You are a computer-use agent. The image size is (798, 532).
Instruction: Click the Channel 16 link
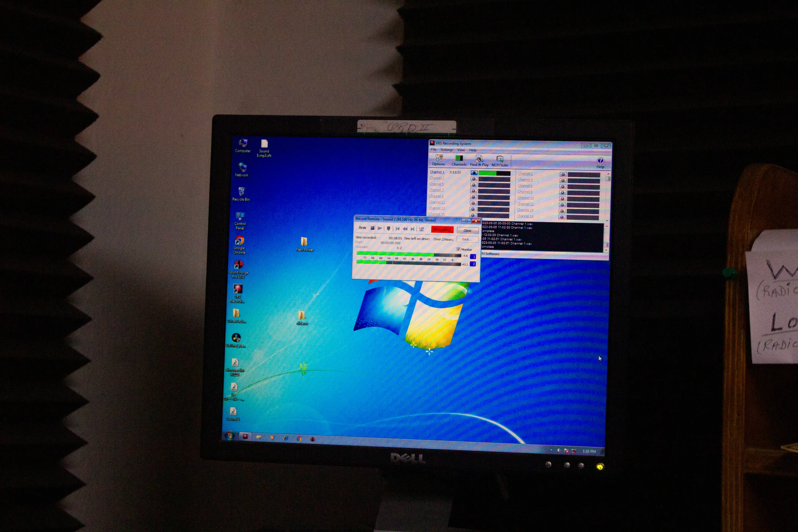(x=525, y=216)
